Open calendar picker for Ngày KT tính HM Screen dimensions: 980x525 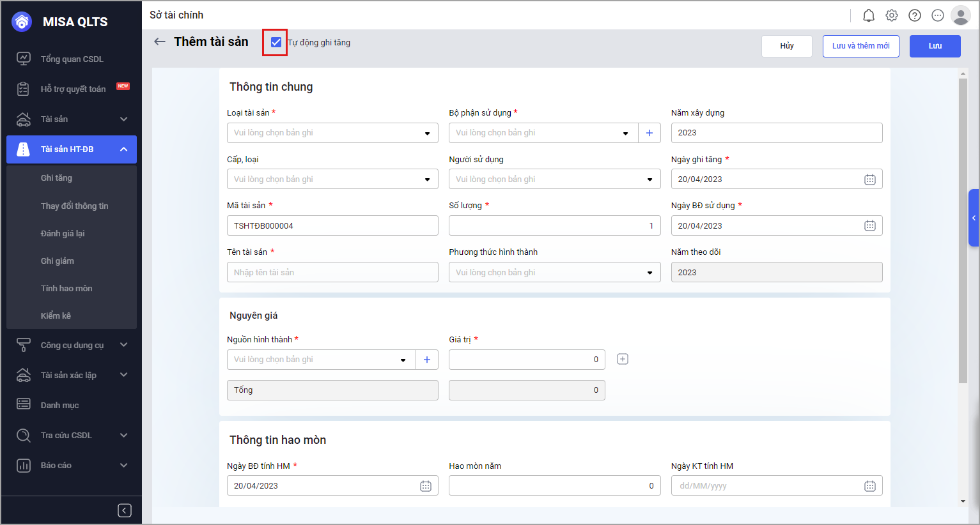(x=869, y=486)
